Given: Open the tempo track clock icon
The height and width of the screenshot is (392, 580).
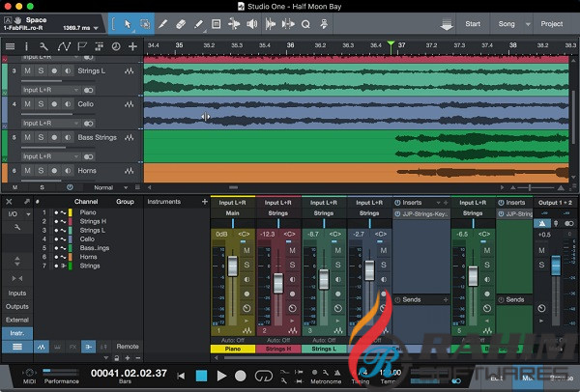Looking at the screenshot, I should point(116,46).
